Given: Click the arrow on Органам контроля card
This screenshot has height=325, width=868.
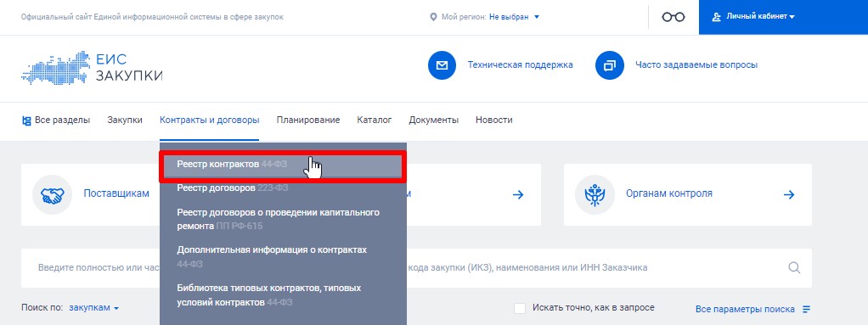Looking at the screenshot, I should point(789,194).
